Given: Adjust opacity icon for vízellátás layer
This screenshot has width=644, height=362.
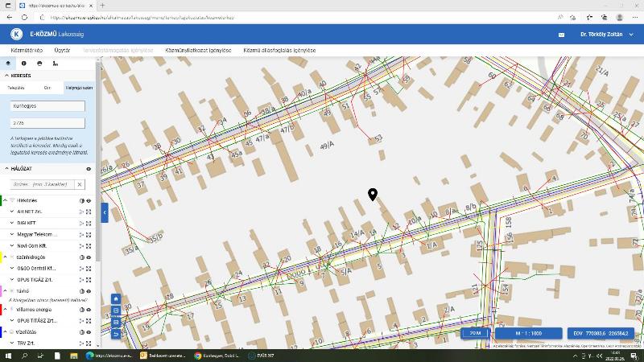Looking at the screenshot, I should coord(82,332).
